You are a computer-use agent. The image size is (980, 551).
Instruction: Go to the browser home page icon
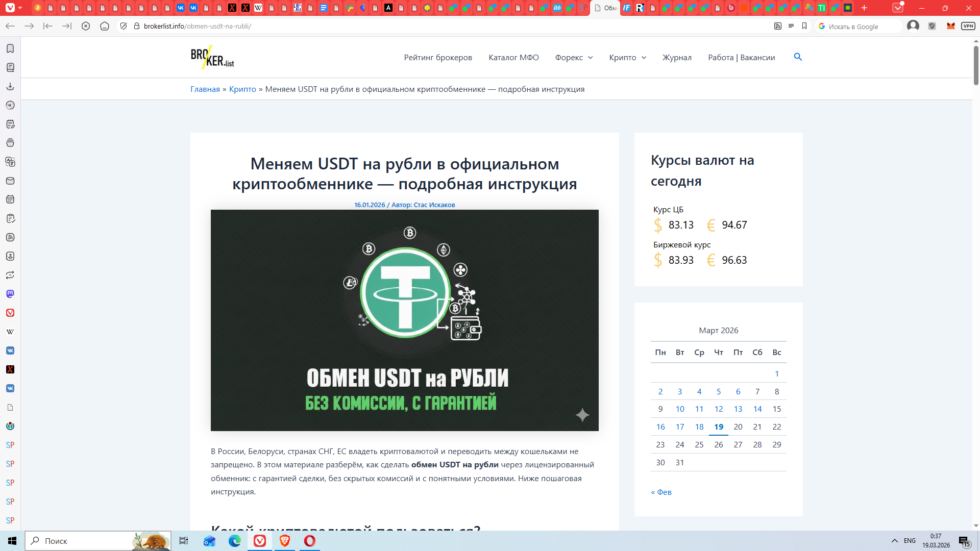[105, 26]
